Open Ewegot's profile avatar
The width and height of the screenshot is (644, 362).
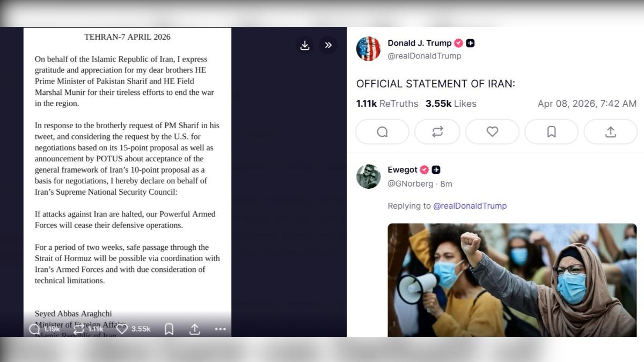click(368, 176)
